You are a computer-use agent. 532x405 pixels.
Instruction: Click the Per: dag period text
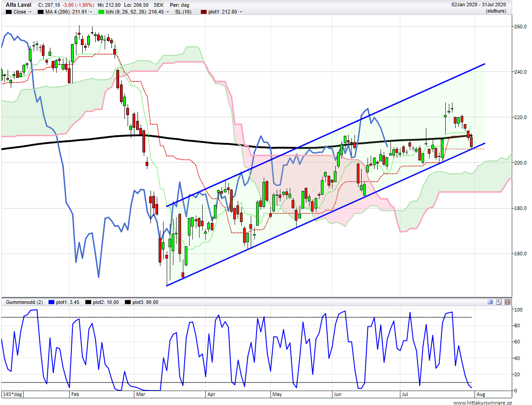(x=179, y=5)
